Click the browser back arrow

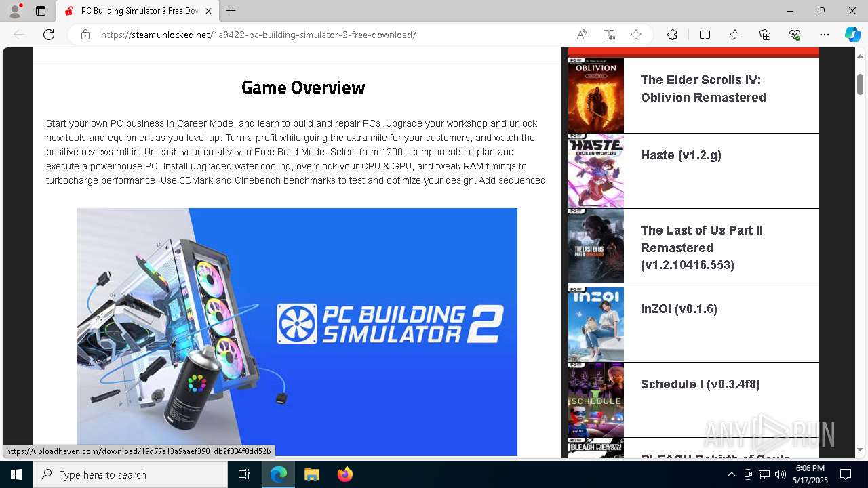[x=19, y=35]
